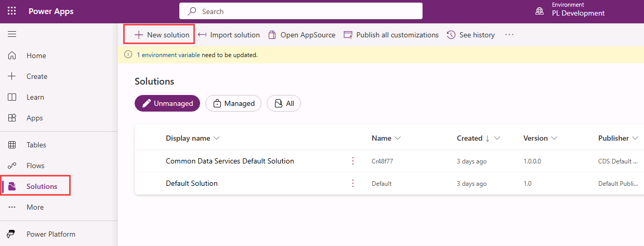Expand the Publisher column dropdown chevron
The height and width of the screenshot is (246, 644).
click(635, 138)
